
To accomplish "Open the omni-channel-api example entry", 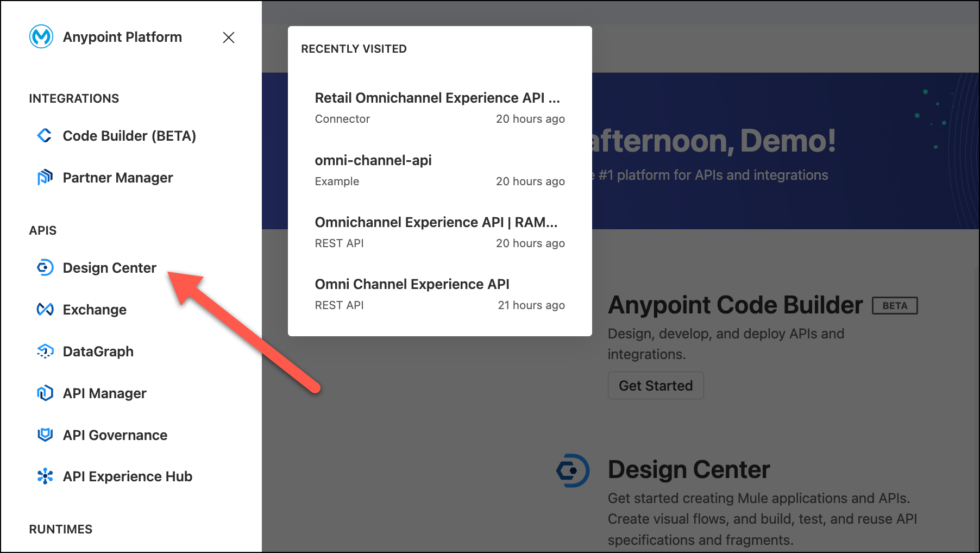I will (x=373, y=161).
